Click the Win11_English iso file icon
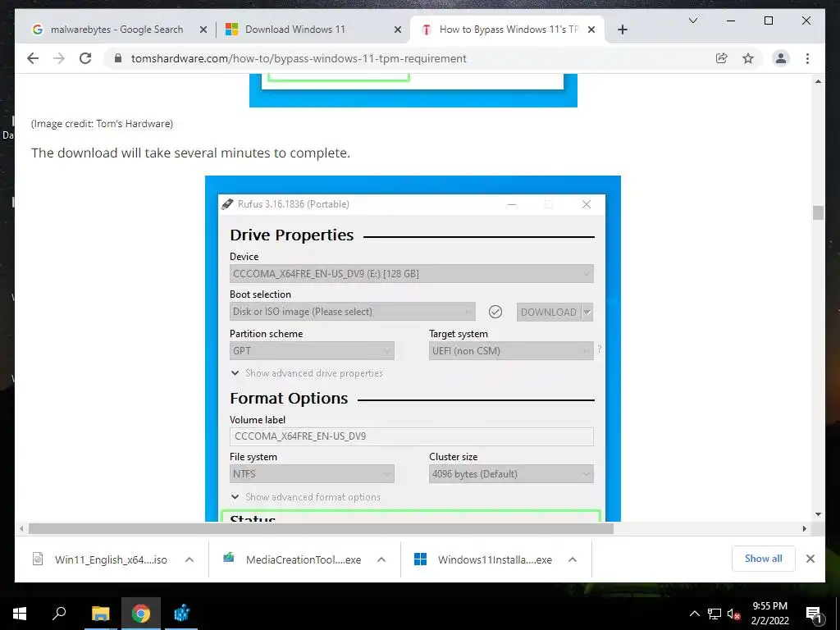Screen dimensions: 840x630 pyautogui.click(x=38, y=559)
